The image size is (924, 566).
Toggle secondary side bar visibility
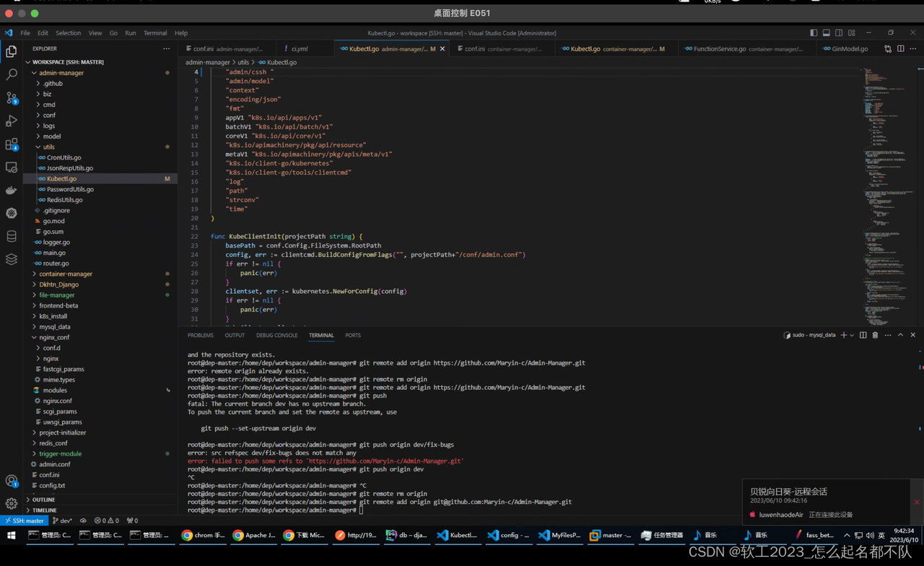point(839,32)
